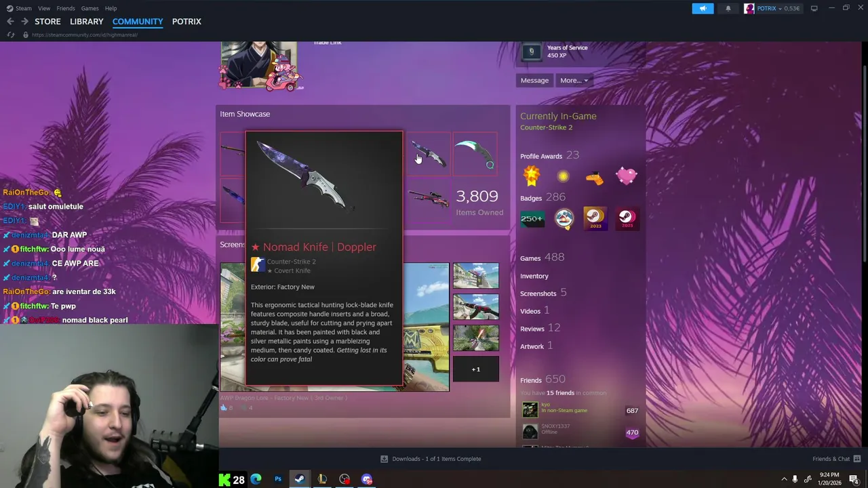
Task: Click the winter cabin badge
Action: coord(564,218)
